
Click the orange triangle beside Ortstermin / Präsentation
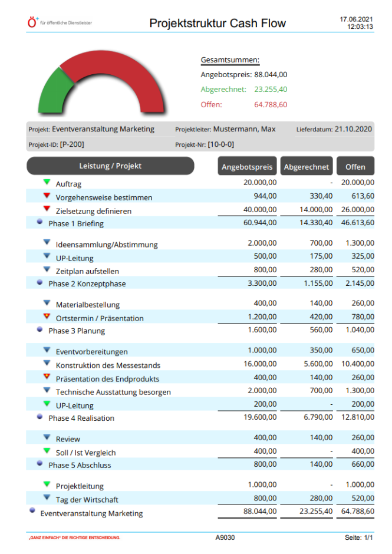click(47, 316)
